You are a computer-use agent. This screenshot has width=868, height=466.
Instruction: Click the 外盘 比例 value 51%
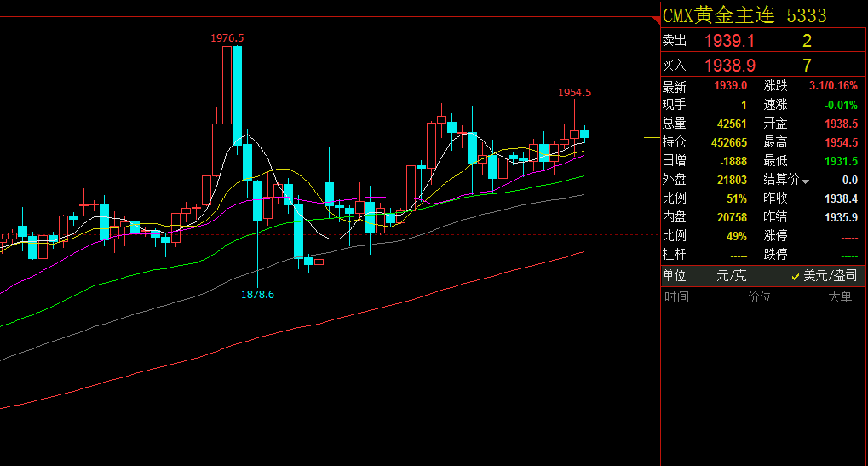pyautogui.click(x=736, y=198)
